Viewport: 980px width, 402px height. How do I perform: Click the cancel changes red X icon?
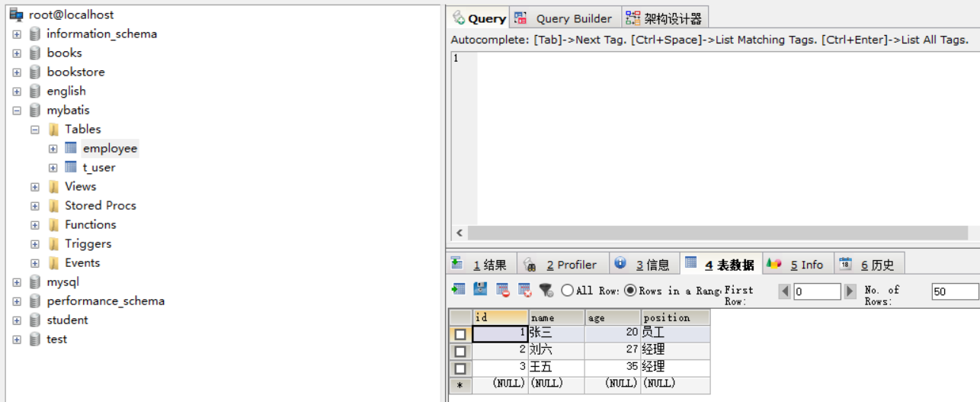(x=524, y=290)
